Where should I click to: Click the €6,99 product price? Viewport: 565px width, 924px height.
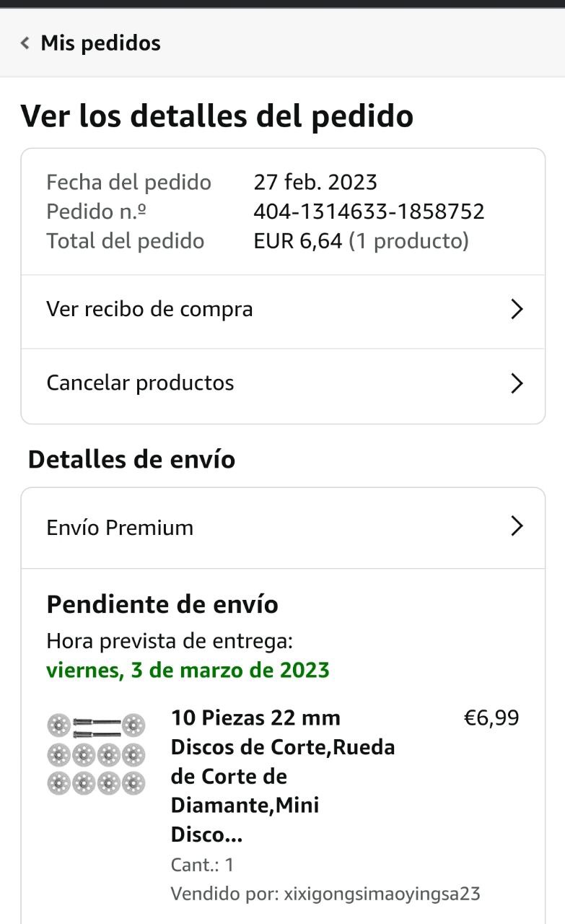491,718
